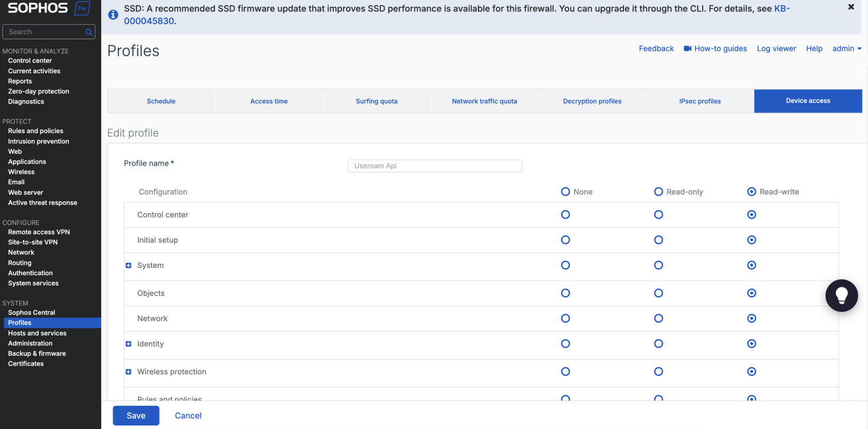868x429 pixels.
Task: Select Read-only in the Configuration header
Action: click(658, 192)
